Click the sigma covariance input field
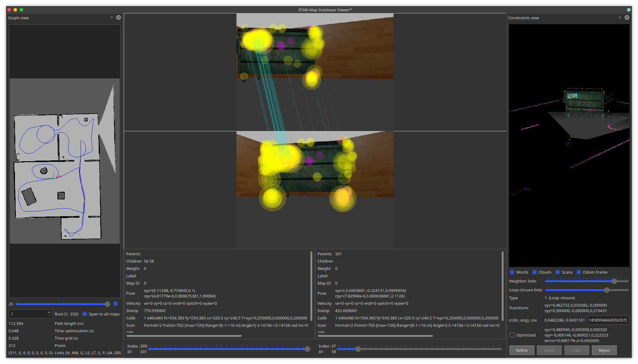Image resolution: width=638 pixels, height=364 pixels. 608,320
